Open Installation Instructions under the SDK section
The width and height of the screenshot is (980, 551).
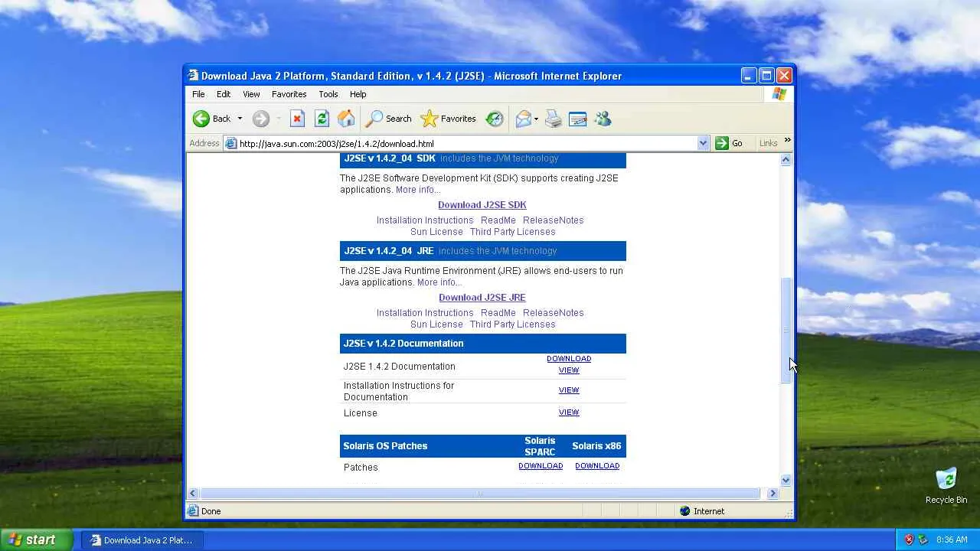click(x=425, y=220)
